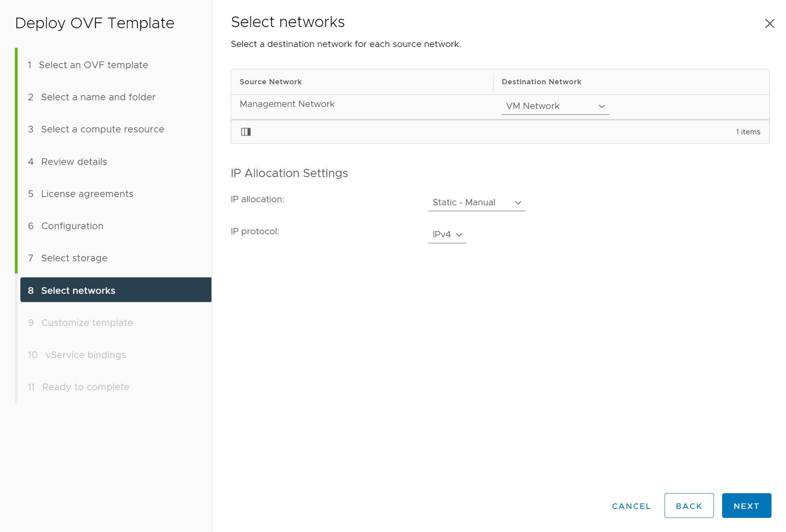Click the IP Allocation Settings heading

289,173
